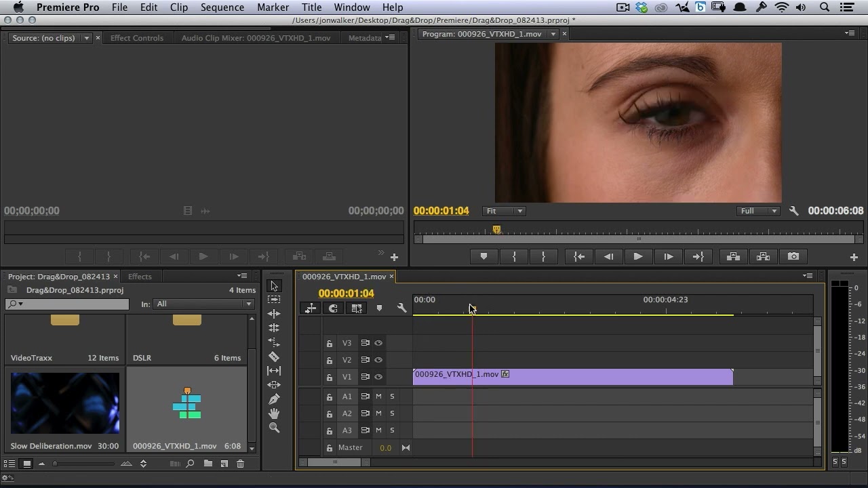Open the Timeline panel options menu

point(808,276)
